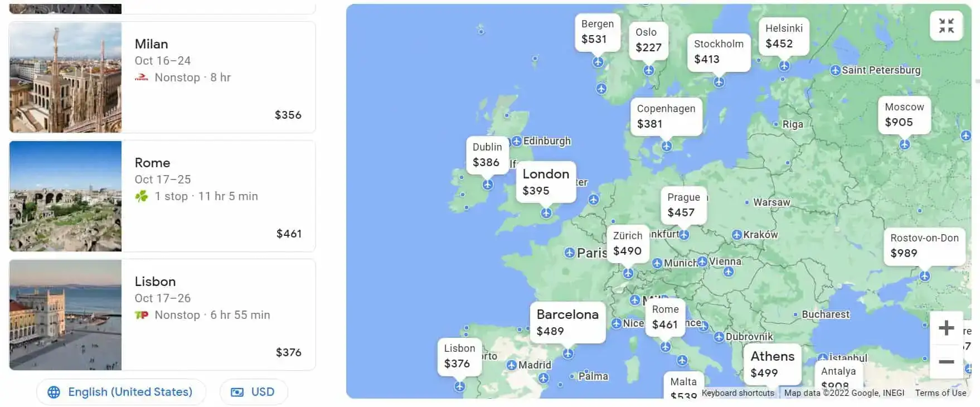Zoom out on the map
This screenshot has width=980, height=407.
pos(946,362)
